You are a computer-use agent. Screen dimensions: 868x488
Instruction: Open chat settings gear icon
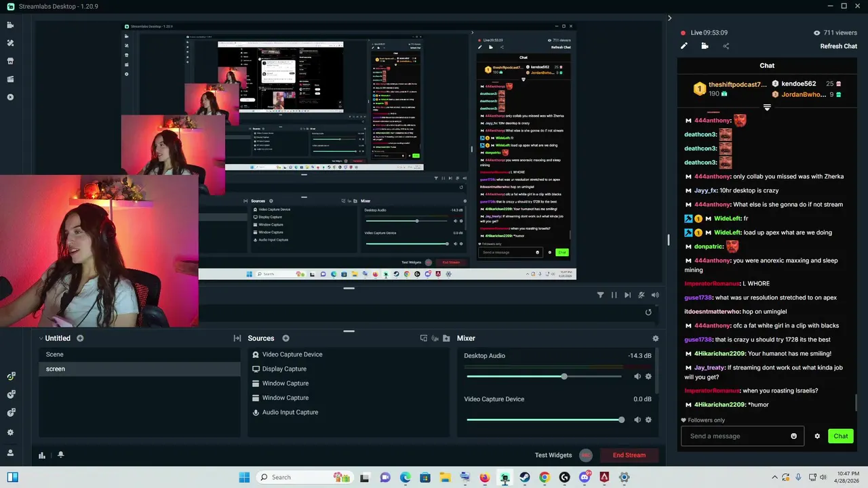point(817,436)
